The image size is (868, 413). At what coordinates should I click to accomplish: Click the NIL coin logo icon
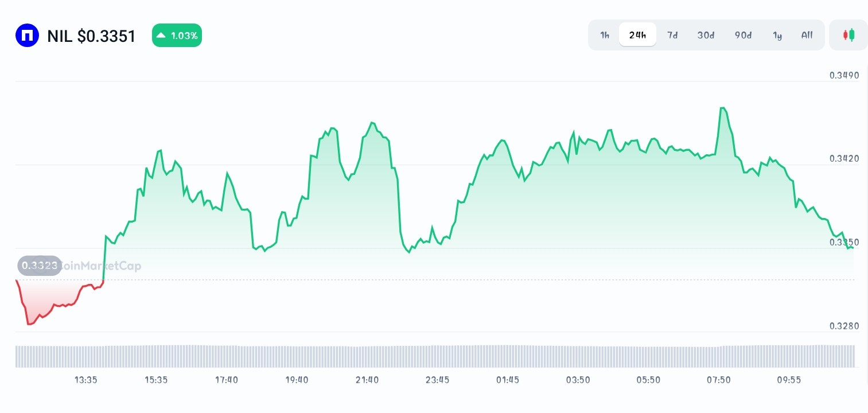click(27, 36)
